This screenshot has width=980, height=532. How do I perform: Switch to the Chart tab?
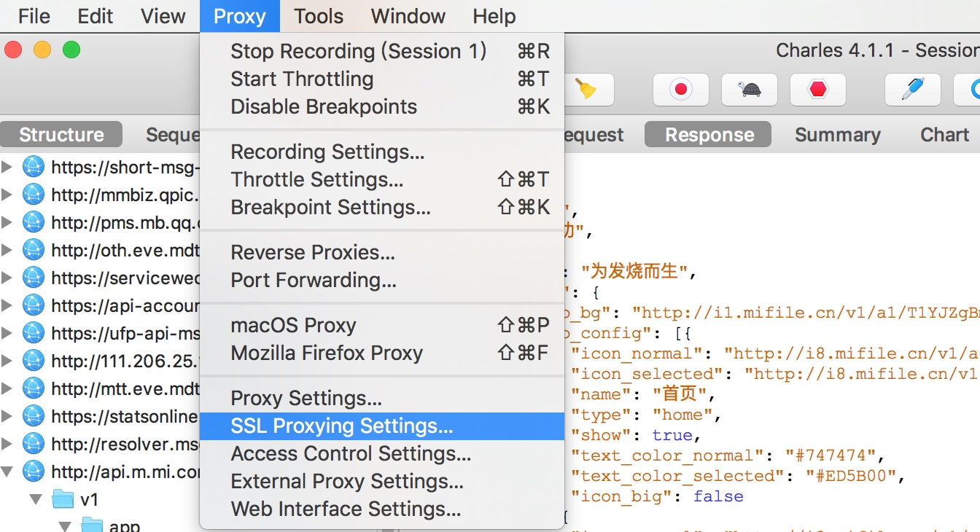tap(944, 135)
